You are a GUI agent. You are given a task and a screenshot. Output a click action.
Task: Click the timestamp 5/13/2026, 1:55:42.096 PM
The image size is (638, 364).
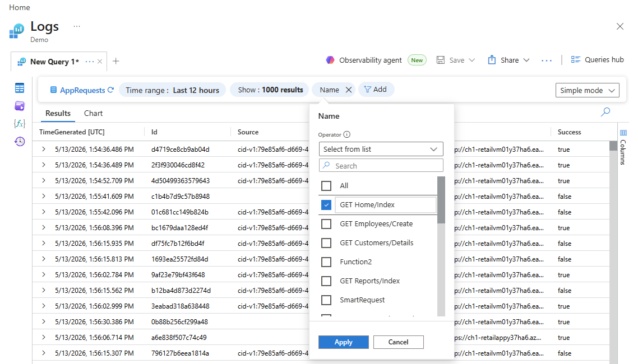(x=94, y=212)
